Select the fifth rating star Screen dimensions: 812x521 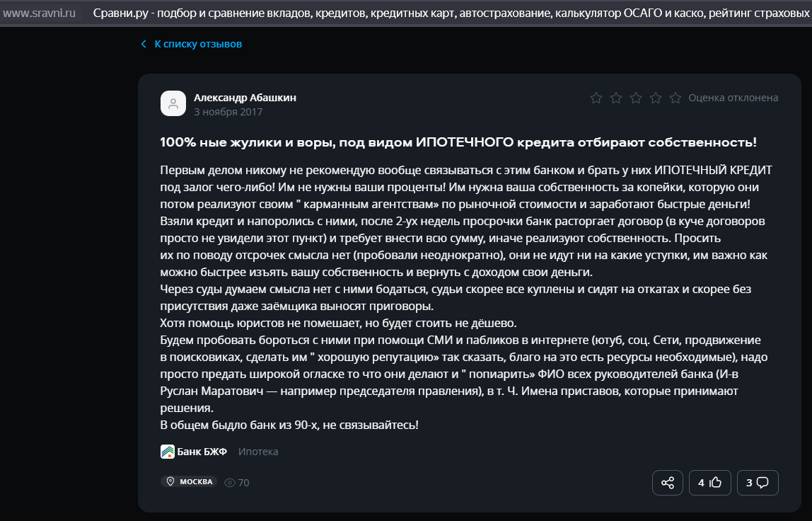675,98
